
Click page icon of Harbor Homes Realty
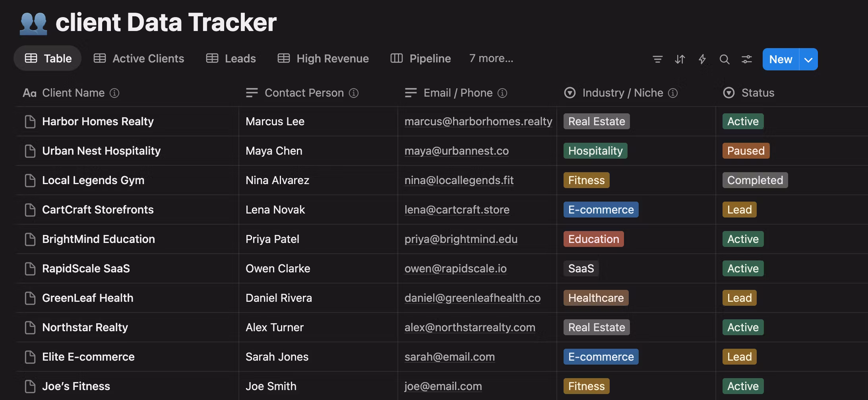pos(30,122)
